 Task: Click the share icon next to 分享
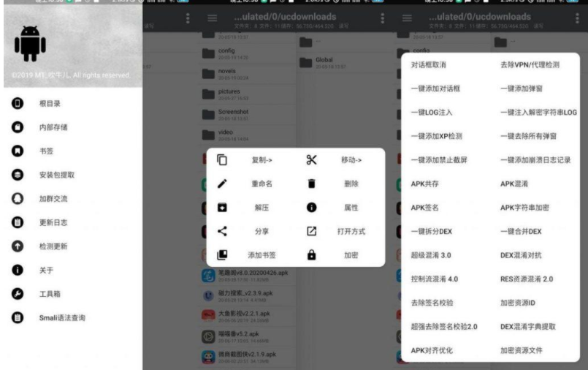[222, 231]
